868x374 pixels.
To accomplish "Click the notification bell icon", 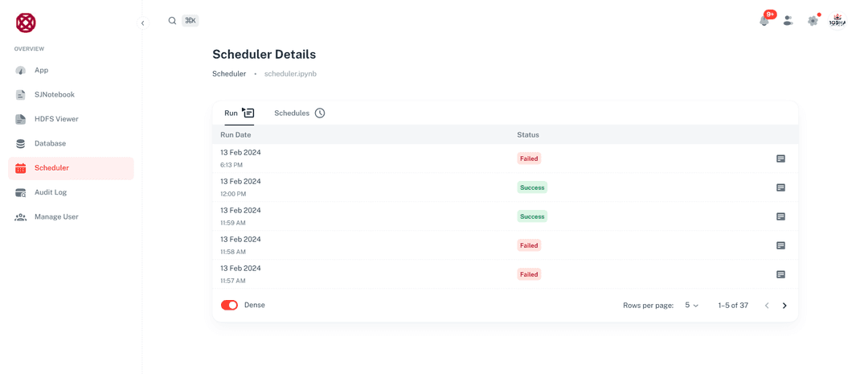I will tap(764, 21).
